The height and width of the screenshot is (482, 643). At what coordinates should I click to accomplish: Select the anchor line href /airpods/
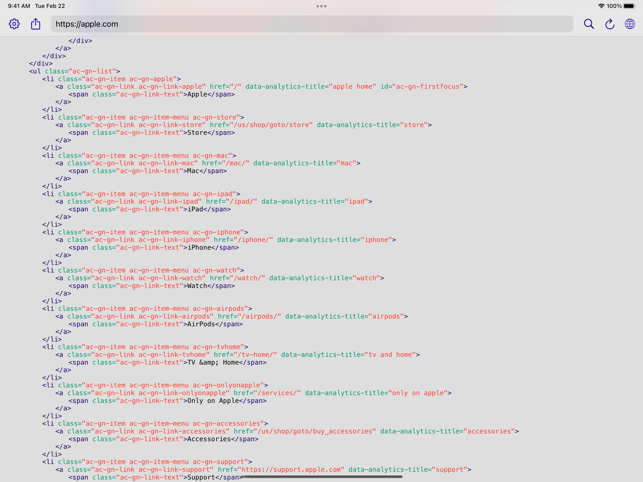coord(232,316)
